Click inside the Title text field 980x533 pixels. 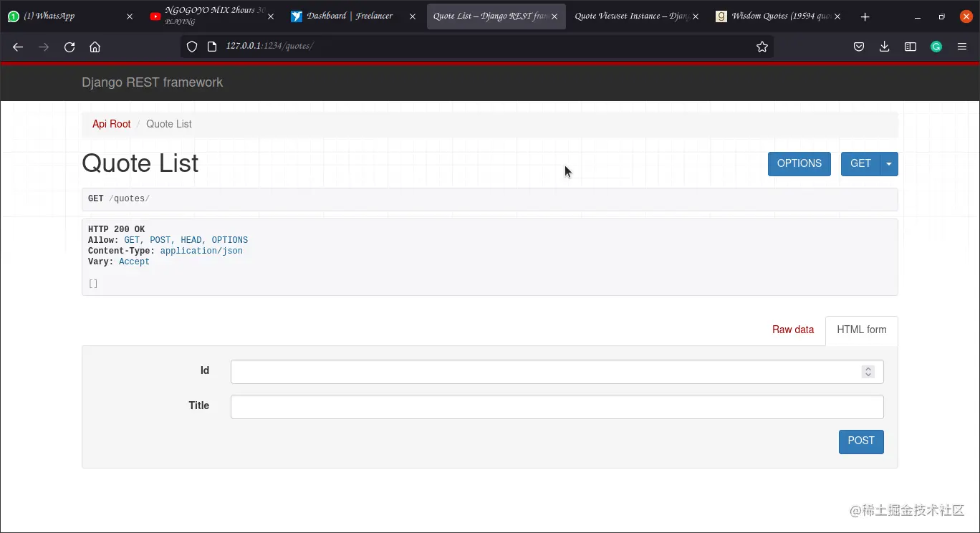[557, 407]
